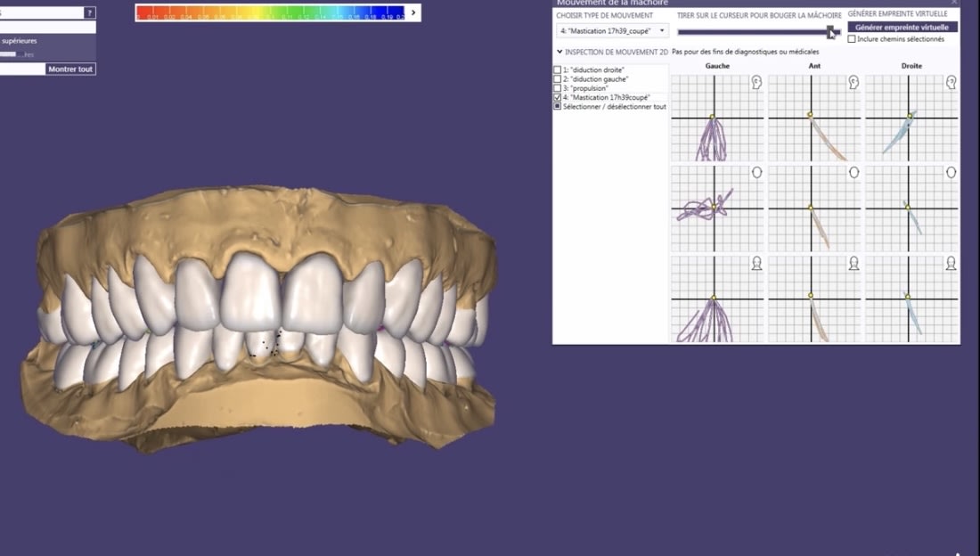The width and height of the screenshot is (980, 556).
Task: Check the "propulsion" movement checkbox
Action: 558,88
